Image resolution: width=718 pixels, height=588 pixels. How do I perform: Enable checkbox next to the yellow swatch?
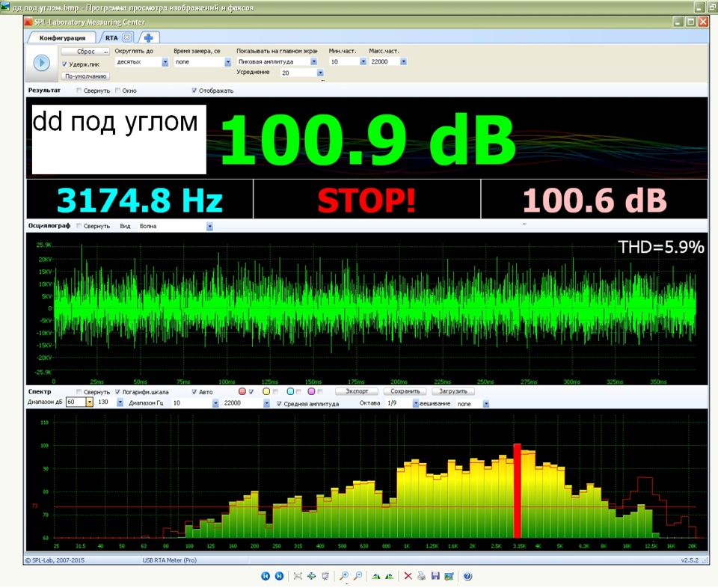pyautogui.click(x=275, y=391)
